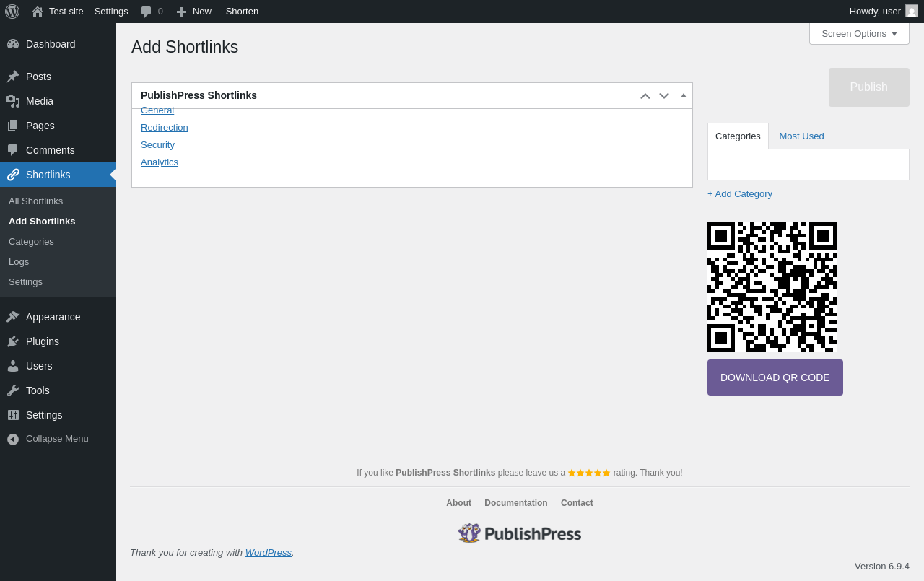The image size is (924, 581).
Task: Open the Contact footer link
Action: coord(577,503)
